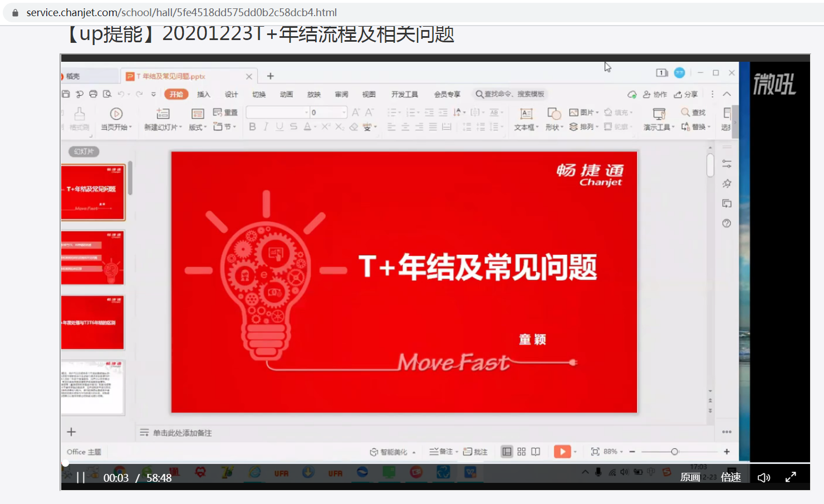Click the save icon in quick toolbar
Viewport: 824px width, 504px height.
[66, 94]
